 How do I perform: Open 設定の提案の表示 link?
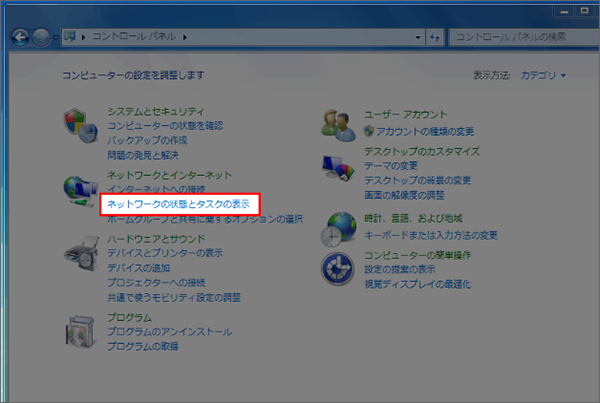click(400, 269)
